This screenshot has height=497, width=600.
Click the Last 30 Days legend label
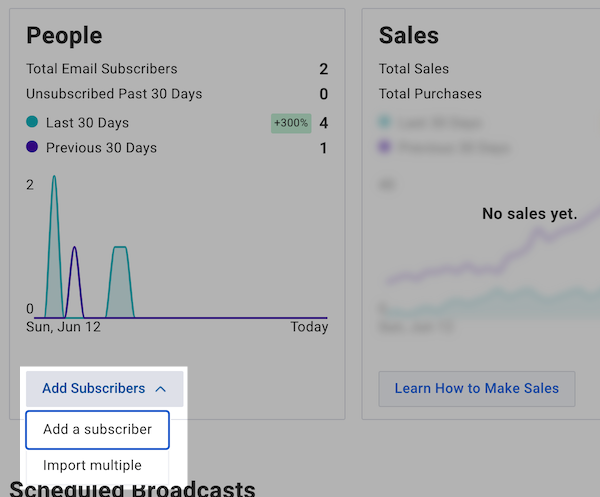[86, 123]
